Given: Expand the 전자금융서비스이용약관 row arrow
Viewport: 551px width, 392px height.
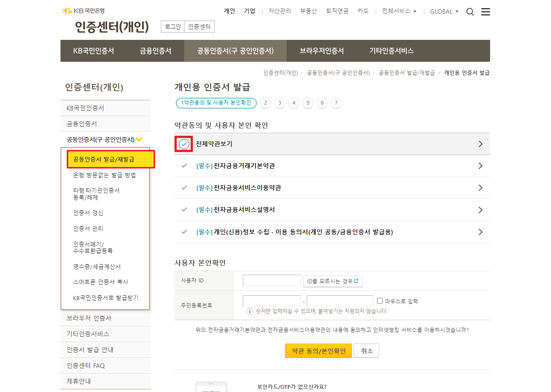Looking at the screenshot, I should click(x=480, y=188).
